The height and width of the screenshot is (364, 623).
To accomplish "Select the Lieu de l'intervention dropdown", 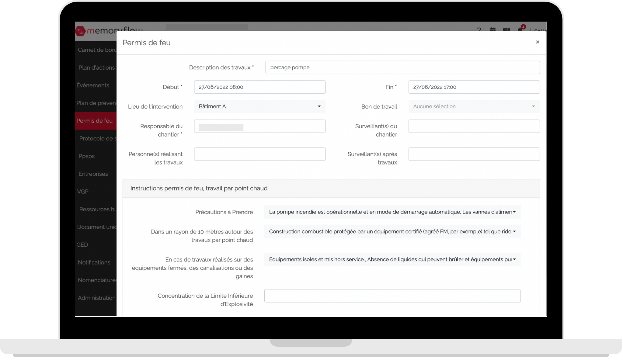I will pyautogui.click(x=259, y=106).
